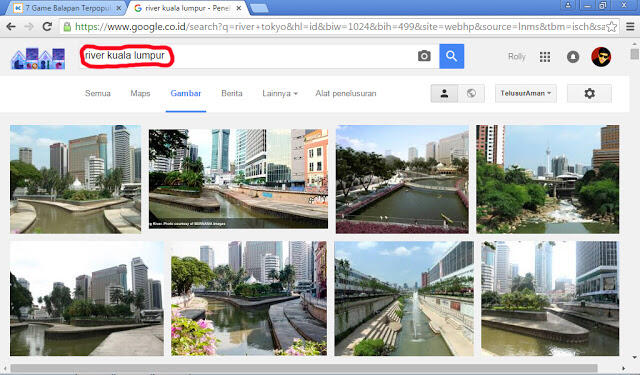
Task: Select the Gambar tab
Action: pyautogui.click(x=186, y=93)
